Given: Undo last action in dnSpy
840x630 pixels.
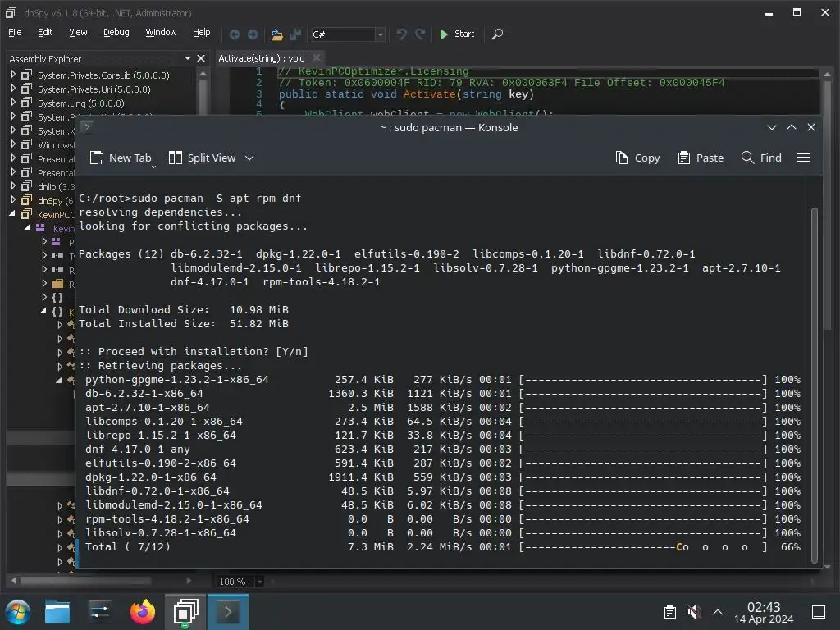Looking at the screenshot, I should click(x=401, y=34).
